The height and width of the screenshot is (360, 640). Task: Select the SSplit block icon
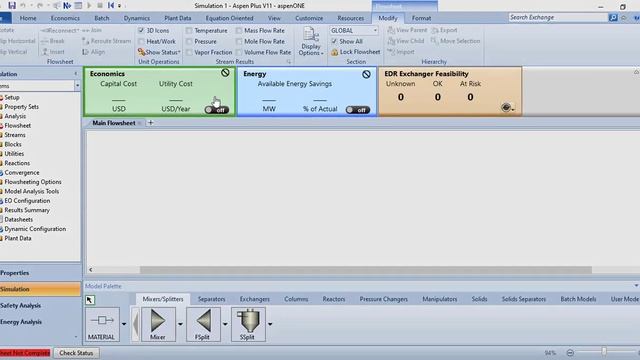[248, 324]
